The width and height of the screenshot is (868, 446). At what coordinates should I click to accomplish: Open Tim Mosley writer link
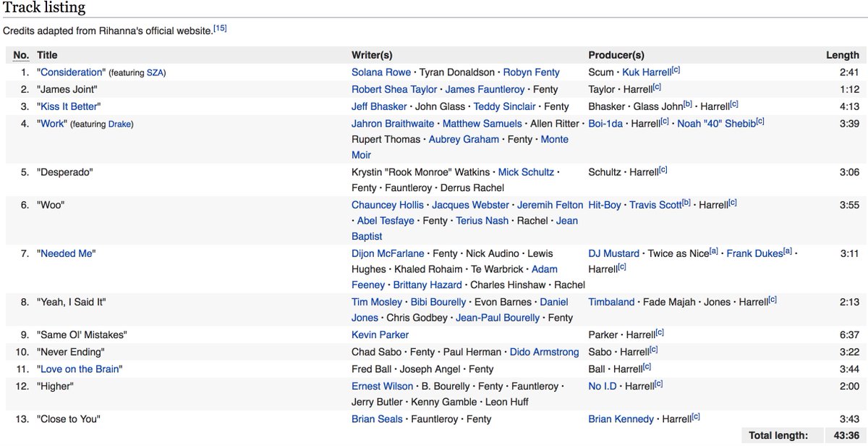[377, 302]
